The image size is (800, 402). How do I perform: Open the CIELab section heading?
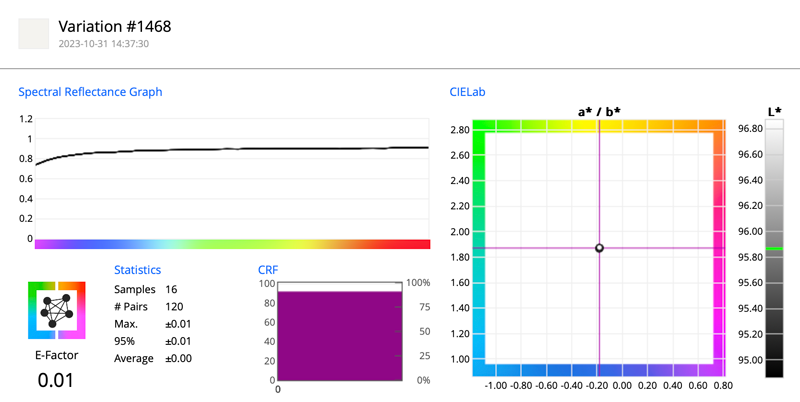(x=467, y=92)
